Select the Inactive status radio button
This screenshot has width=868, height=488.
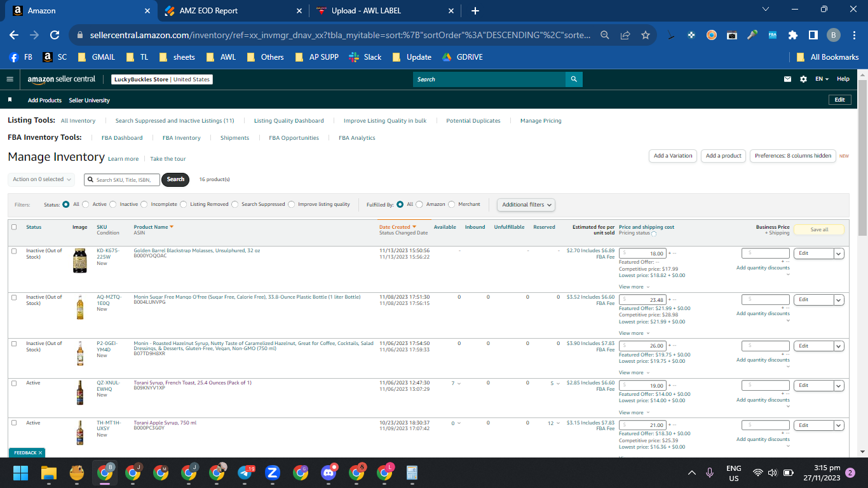click(113, 205)
